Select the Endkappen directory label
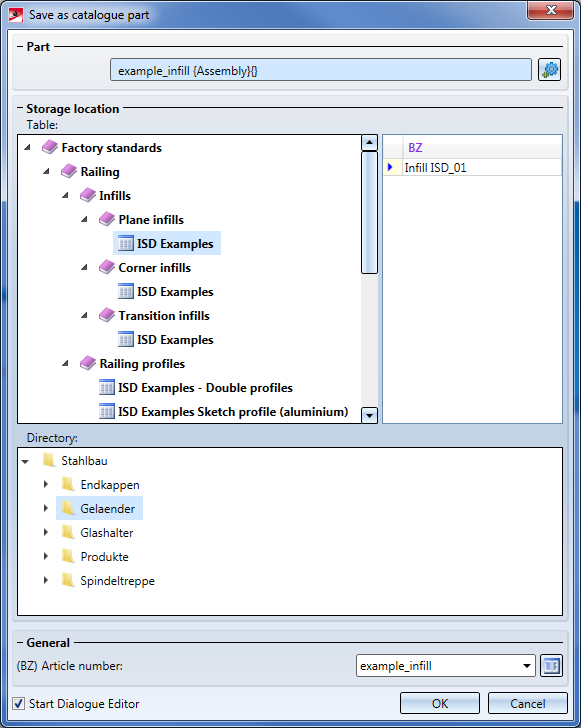Image resolution: width=581 pixels, height=728 pixels. (x=110, y=485)
